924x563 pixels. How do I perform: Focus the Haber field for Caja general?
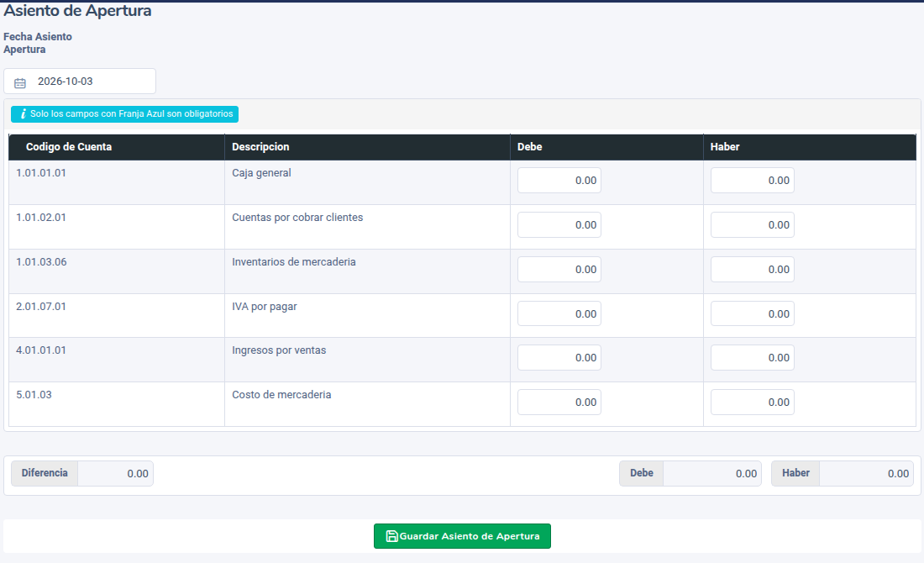tap(752, 181)
